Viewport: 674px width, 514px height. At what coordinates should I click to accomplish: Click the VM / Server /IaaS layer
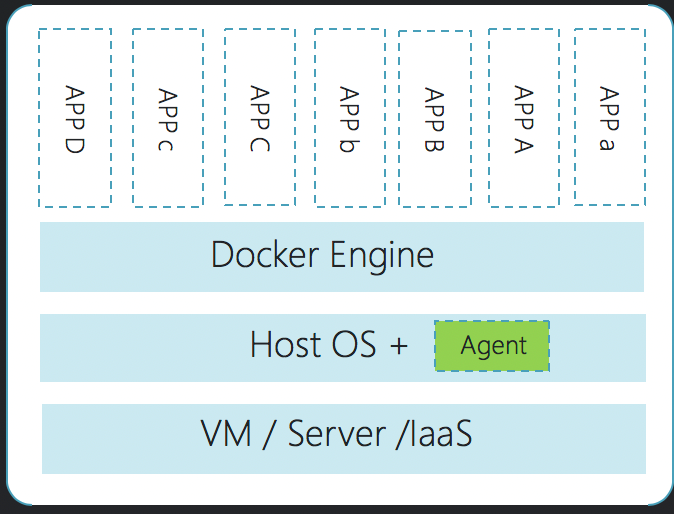click(x=344, y=439)
